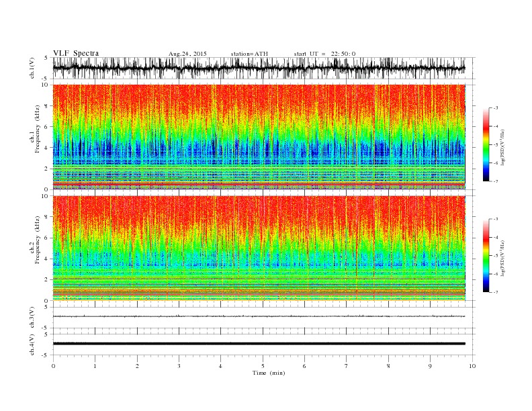Viewport: 532px width, 411px height.
Task: Click inside the ch.2 spectrogram panel
Action: (x=259, y=248)
